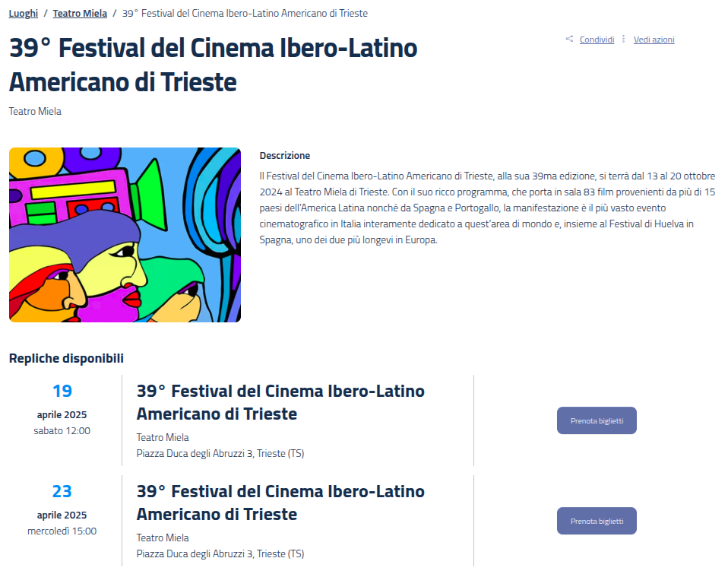This screenshot has width=728, height=574.
Task: Click the share icon beside Condividi
Action: tap(569, 40)
